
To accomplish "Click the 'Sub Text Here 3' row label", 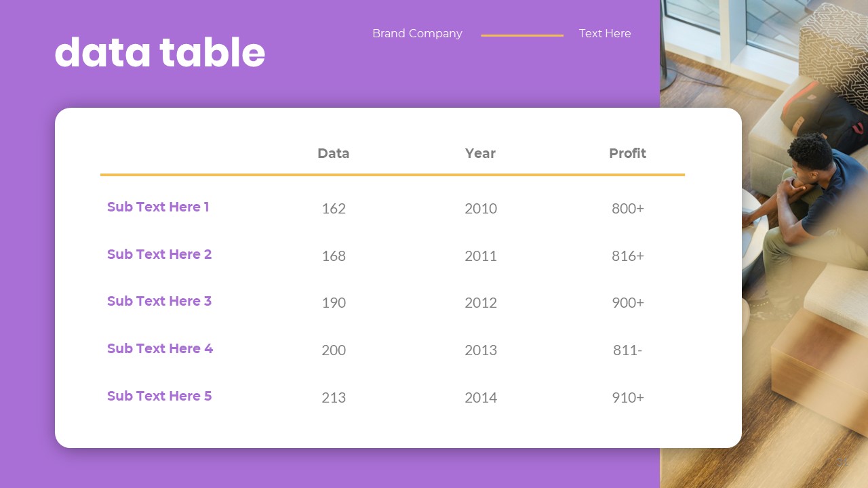I will pos(159,301).
